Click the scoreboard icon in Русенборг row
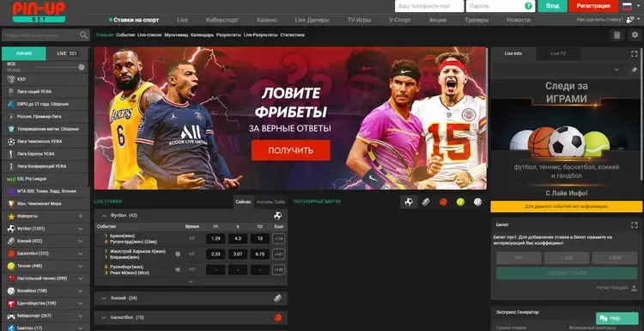 (178, 270)
